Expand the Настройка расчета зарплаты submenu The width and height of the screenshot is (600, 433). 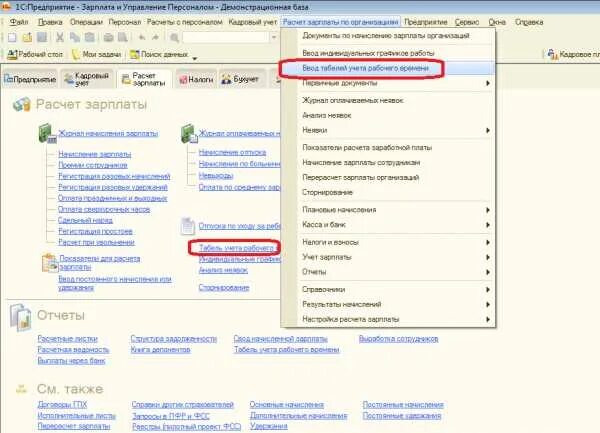(488, 319)
